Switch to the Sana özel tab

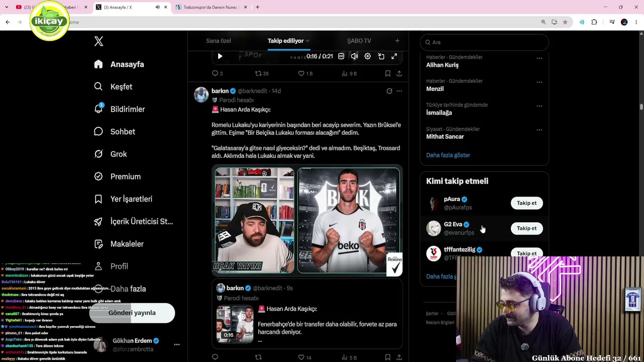[218, 41]
